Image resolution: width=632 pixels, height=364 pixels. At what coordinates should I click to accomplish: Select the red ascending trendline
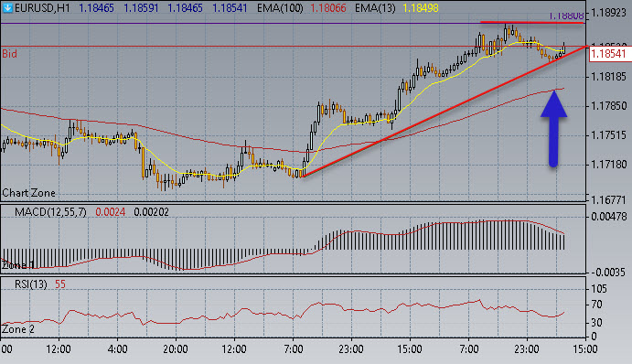click(x=444, y=112)
